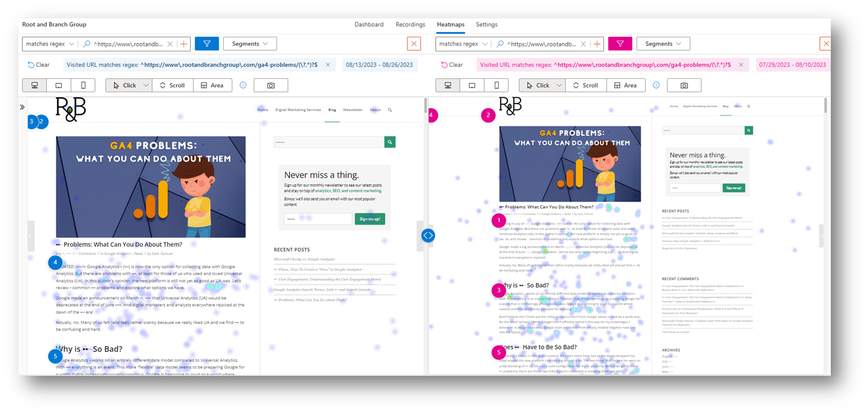This screenshot has height=413, width=868.
Task: Clear the URL regex text in blue pane search box
Action: click(170, 43)
